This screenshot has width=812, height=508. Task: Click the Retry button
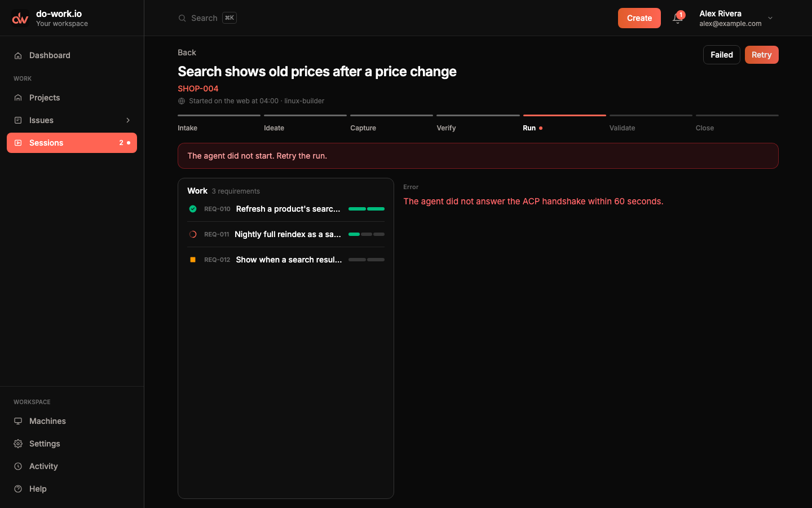[x=762, y=55]
